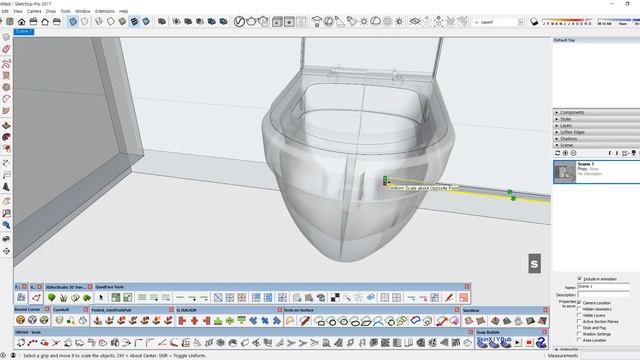This screenshot has width=640, height=360.
Task: Click the Add Scene plus icon
Action: (565, 153)
